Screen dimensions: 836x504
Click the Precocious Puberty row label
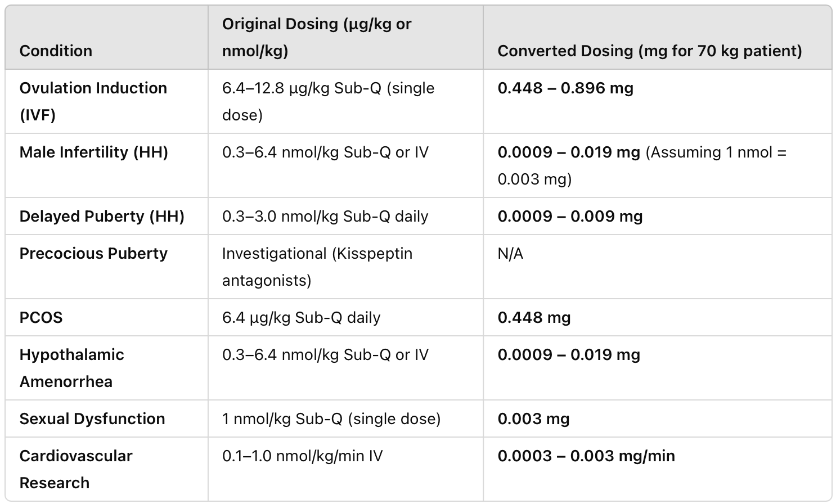(93, 253)
